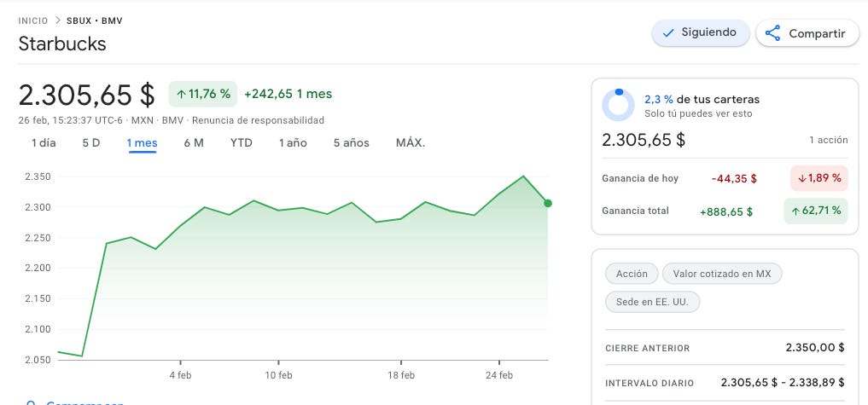Click the portfolio value 2.305,65 $
This screenshot has height=405, width=868.
(644, 140)
